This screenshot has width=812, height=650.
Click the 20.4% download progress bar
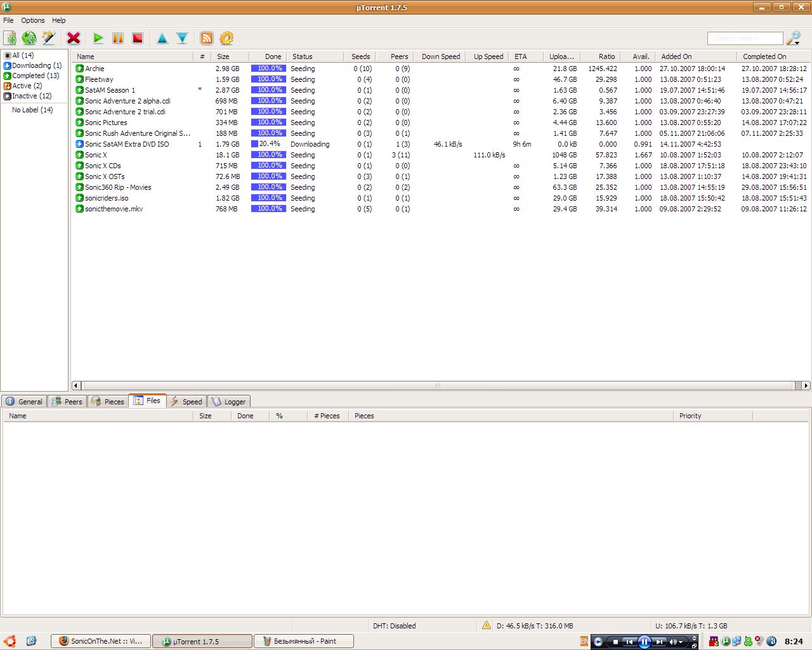click(x=268, y=144)
